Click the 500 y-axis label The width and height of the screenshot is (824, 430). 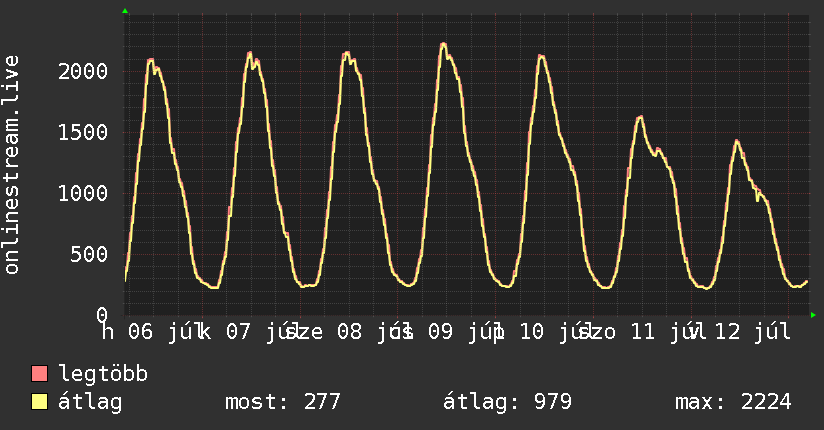coord(89,254)
